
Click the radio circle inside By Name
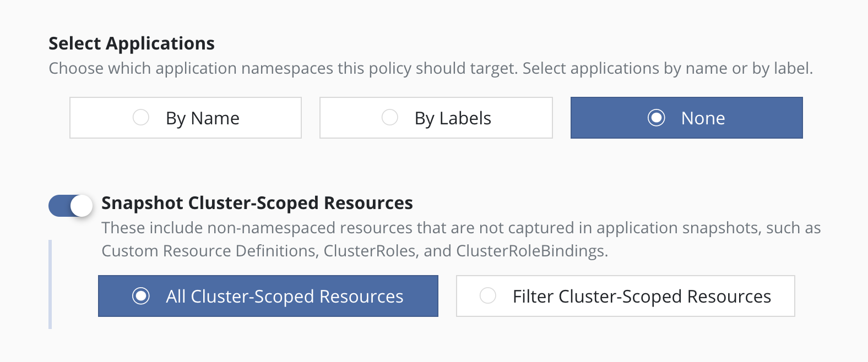(141, 117)
